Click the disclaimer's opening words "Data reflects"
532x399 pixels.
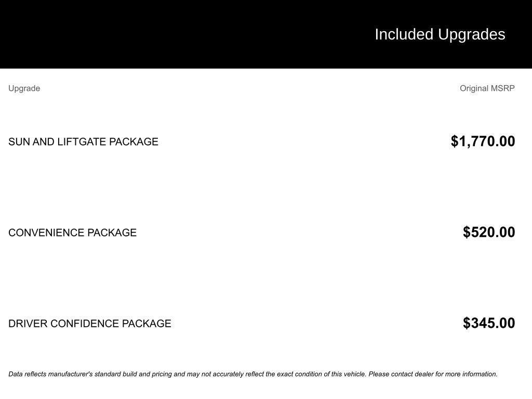tap(27, 374)
